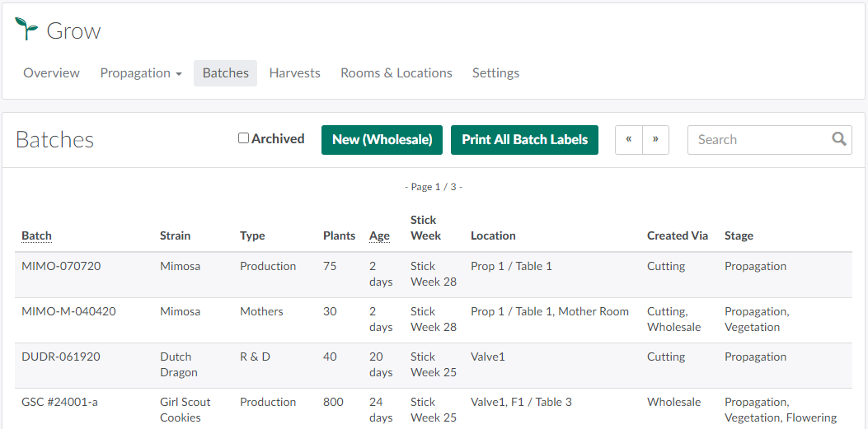Go to next page with » arrow
868x429 pixels.
pos(655,139)
